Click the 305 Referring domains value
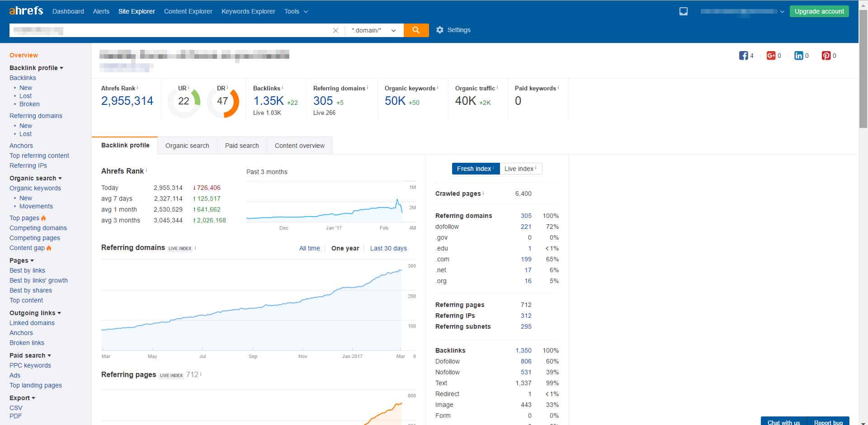The width and height of the screenshot is (868, 425). (x=323, y=101)
